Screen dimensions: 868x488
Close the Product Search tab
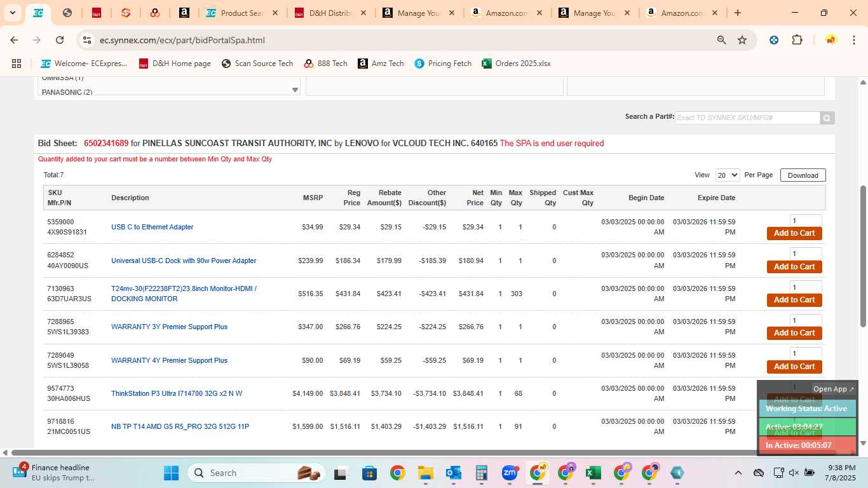pos(275,13)
